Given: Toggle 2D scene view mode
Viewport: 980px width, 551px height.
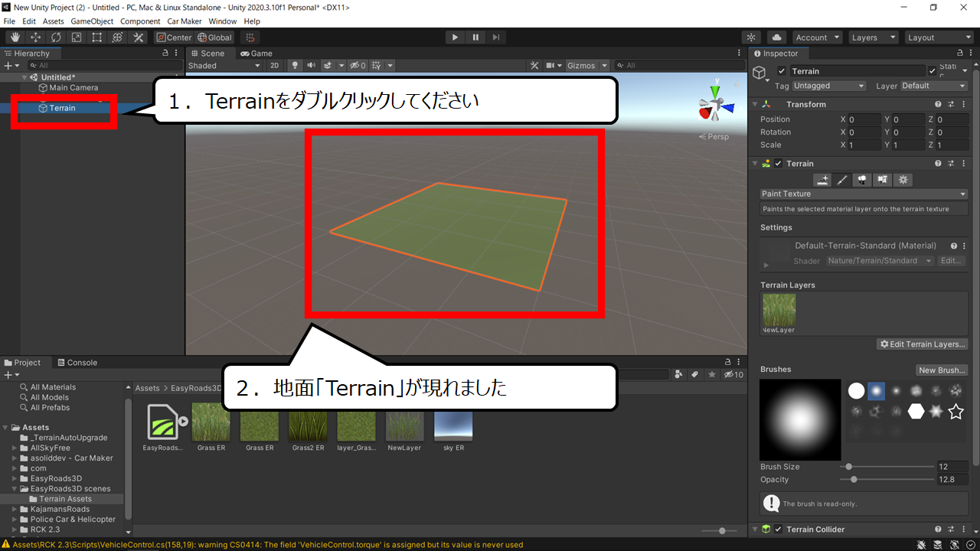Looking at the screenshot, I should tap(275, 66).
